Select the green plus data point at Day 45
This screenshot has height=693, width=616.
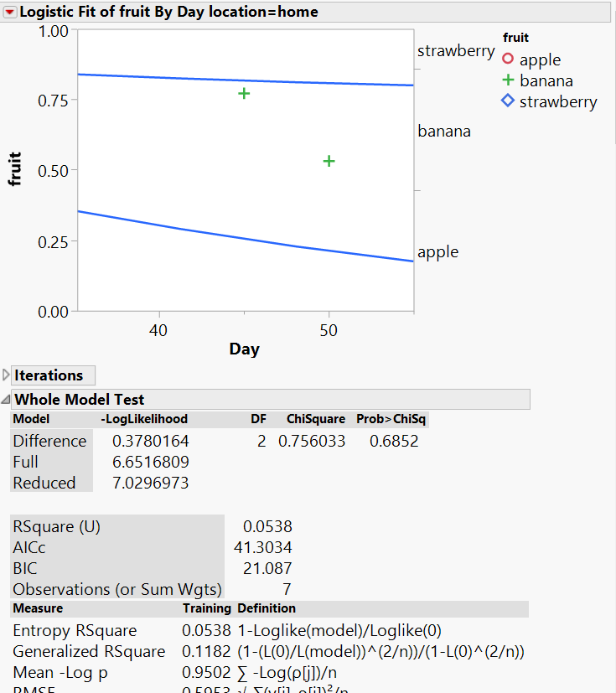pos(244,93)
